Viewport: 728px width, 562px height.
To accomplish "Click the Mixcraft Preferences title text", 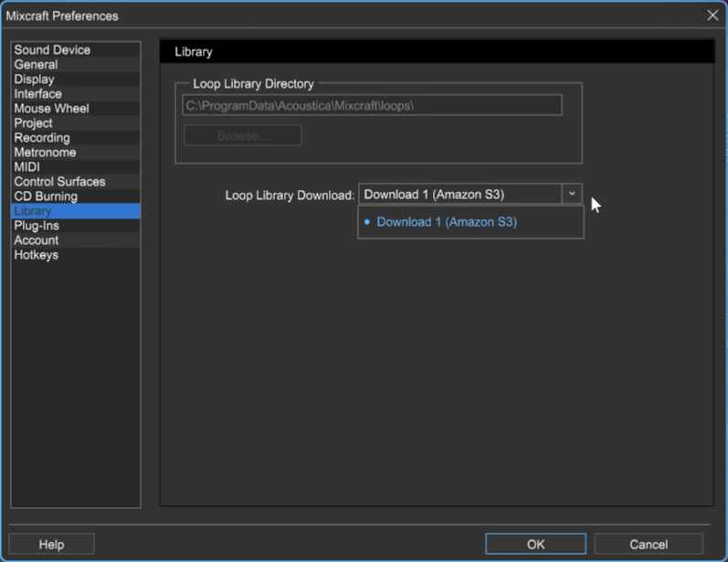I will [x=62, y=16].
